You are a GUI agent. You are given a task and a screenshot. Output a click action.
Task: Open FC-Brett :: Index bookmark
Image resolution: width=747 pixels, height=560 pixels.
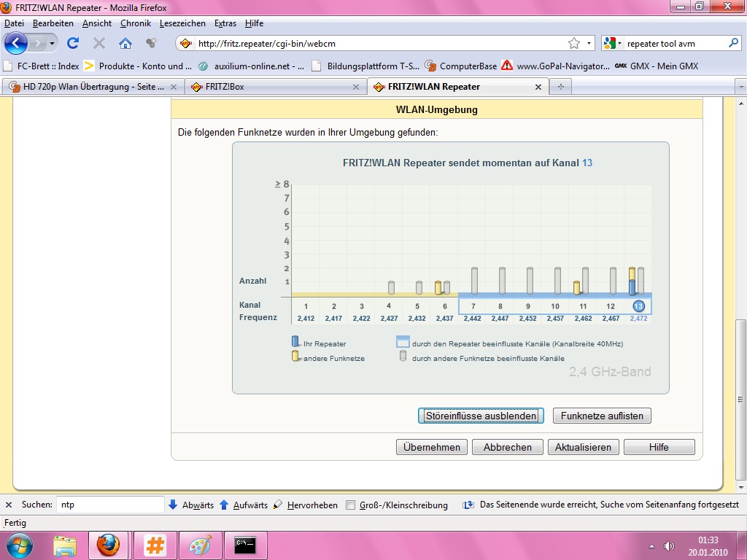(x=42, y=66)
